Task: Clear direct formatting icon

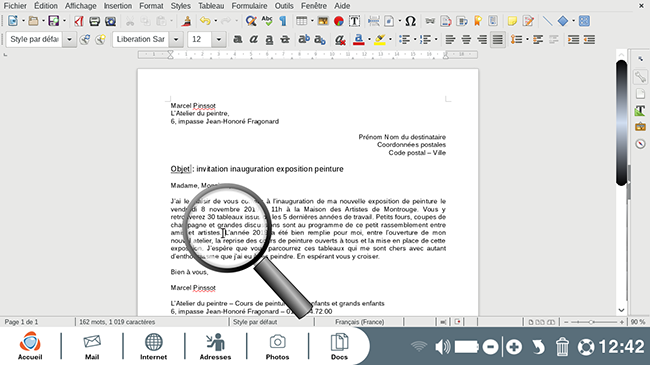Action: point(340,39)
